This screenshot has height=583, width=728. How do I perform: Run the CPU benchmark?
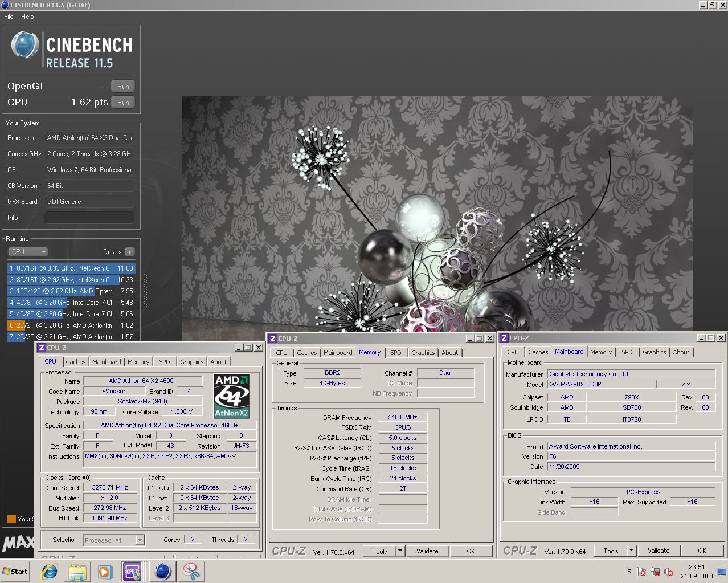click(123, 103)
